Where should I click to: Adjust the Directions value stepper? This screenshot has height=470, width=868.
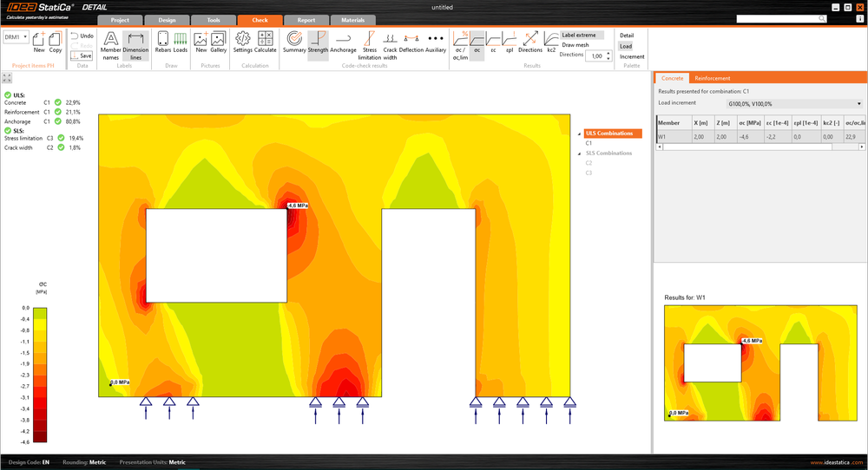(x=608, y=55)
